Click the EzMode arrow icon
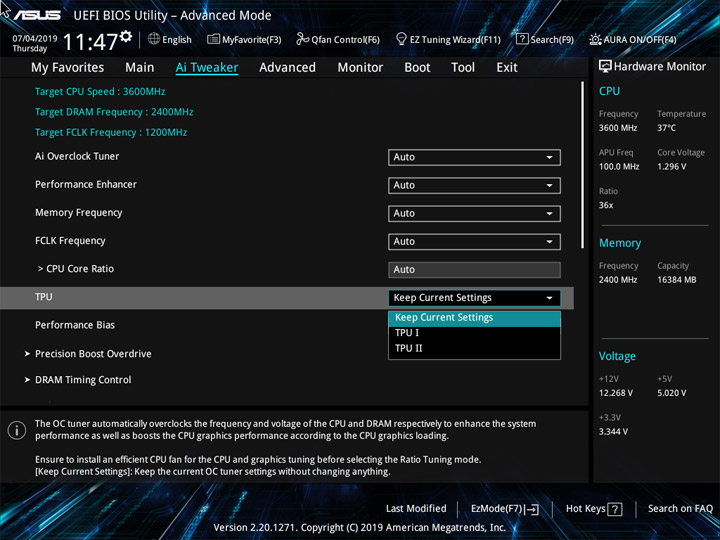 pos(532,509)
